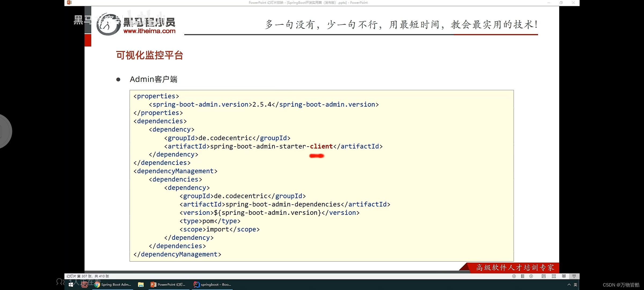Image resolution: width=644 pixels, height=290 pixels.
Task: Click the ${spring-boot-admin.version} version line
Action: pos(269,213)
